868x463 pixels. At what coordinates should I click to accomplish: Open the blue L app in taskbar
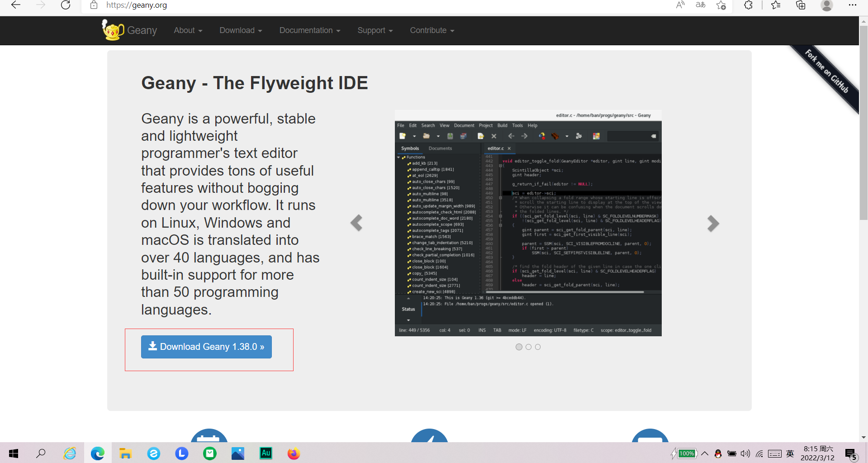click(x=182, y=453)
